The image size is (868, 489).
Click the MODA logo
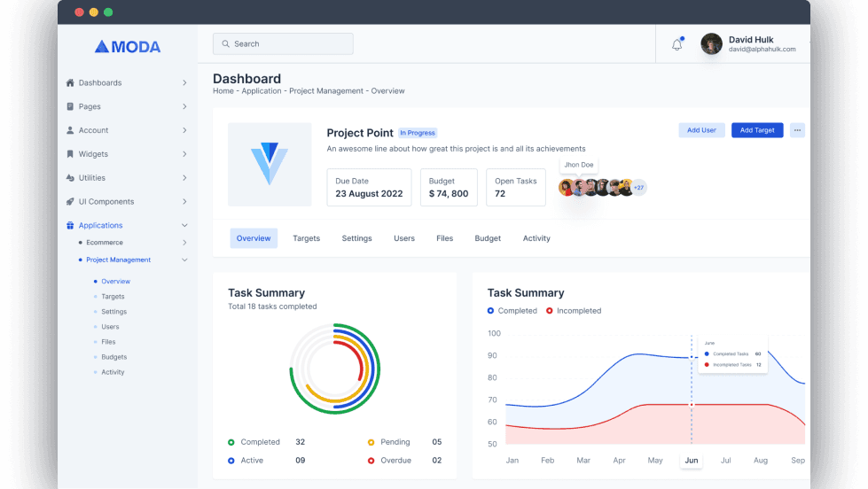(x=128, y=46)
